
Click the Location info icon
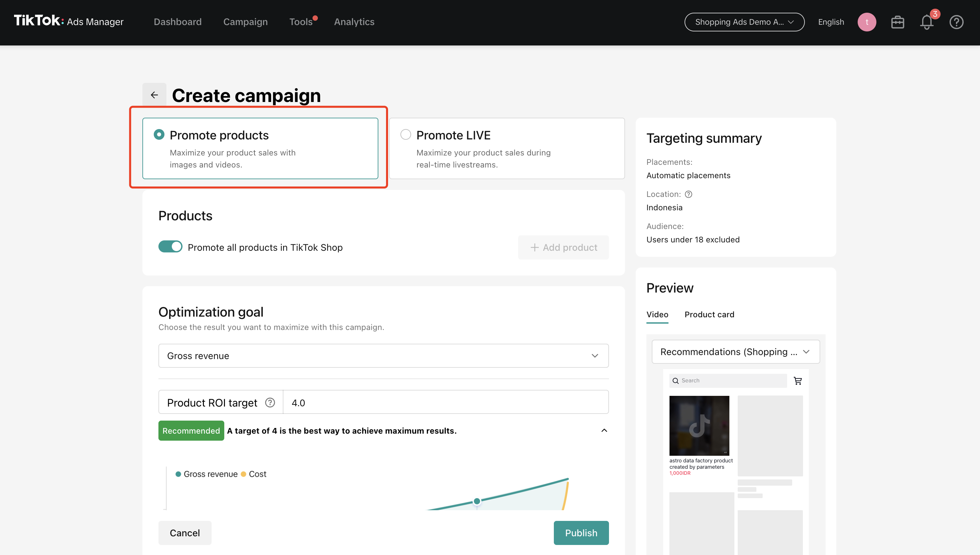click(688, 194)
